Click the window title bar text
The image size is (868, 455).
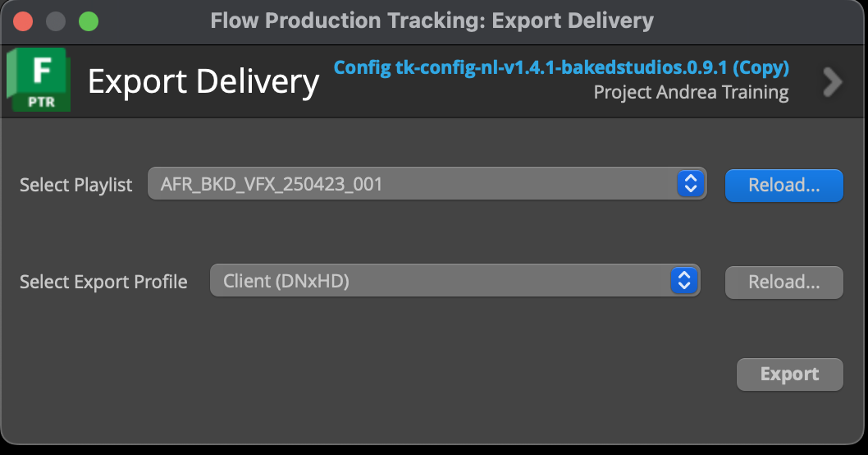[432, 21]
